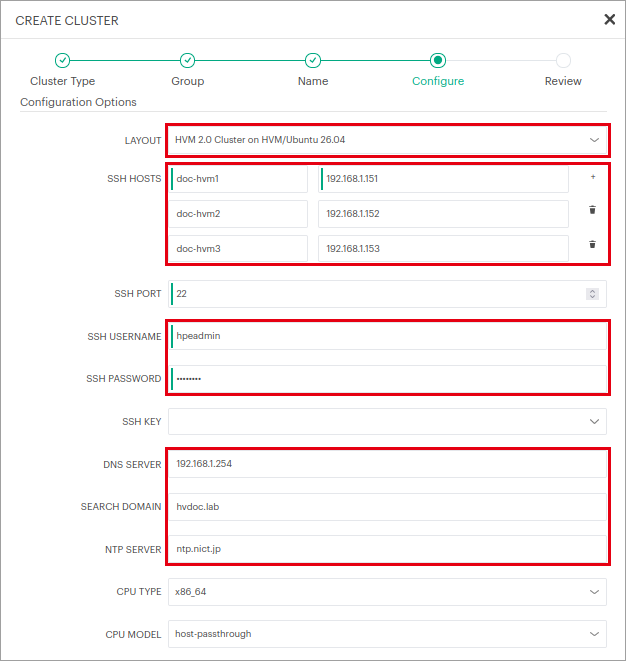Click into the DNS Server field
This screenshot has width=626, height=661.
click(x=387, y=464)
